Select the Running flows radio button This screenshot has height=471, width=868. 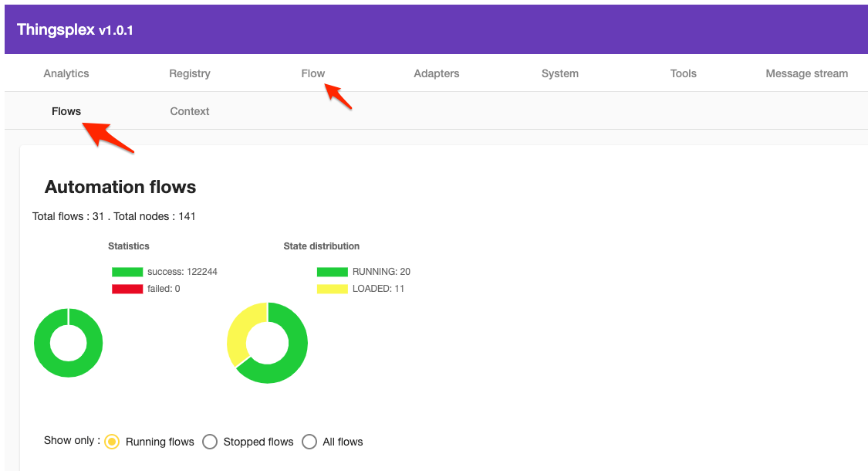tap(112, 442)
